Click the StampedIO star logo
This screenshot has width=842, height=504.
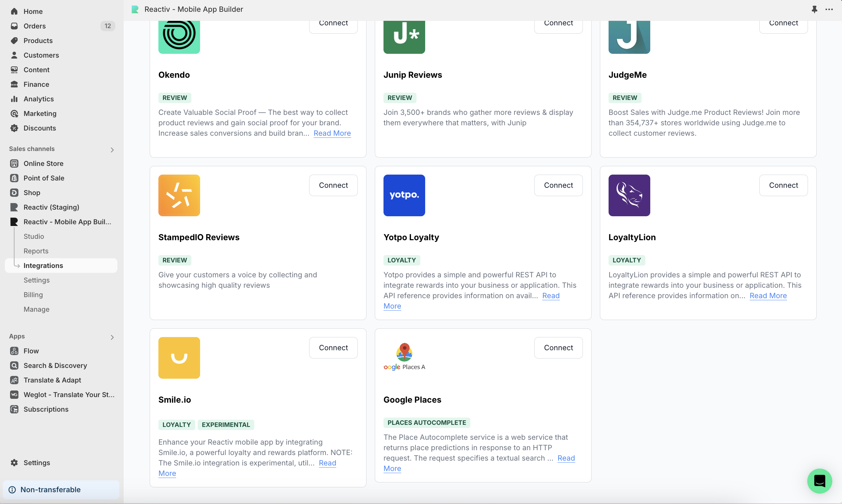tap(179, 195)
